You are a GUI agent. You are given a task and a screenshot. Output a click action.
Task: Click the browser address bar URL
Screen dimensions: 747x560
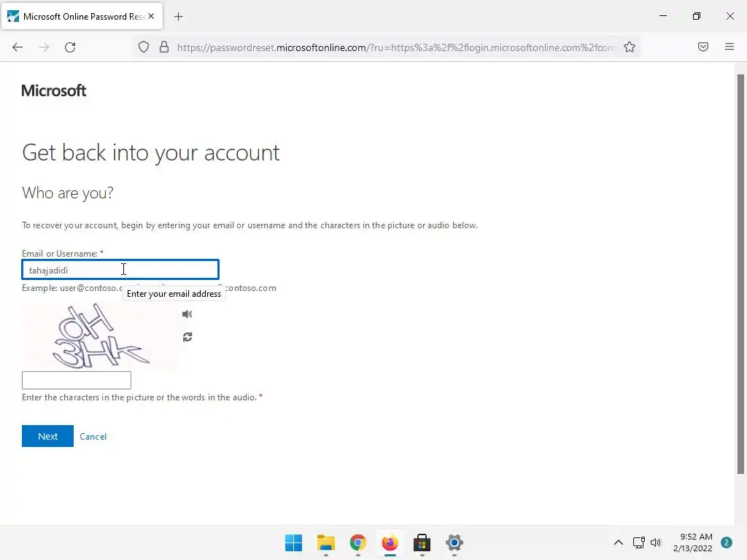pyautogui.click(x=395, y=47)
